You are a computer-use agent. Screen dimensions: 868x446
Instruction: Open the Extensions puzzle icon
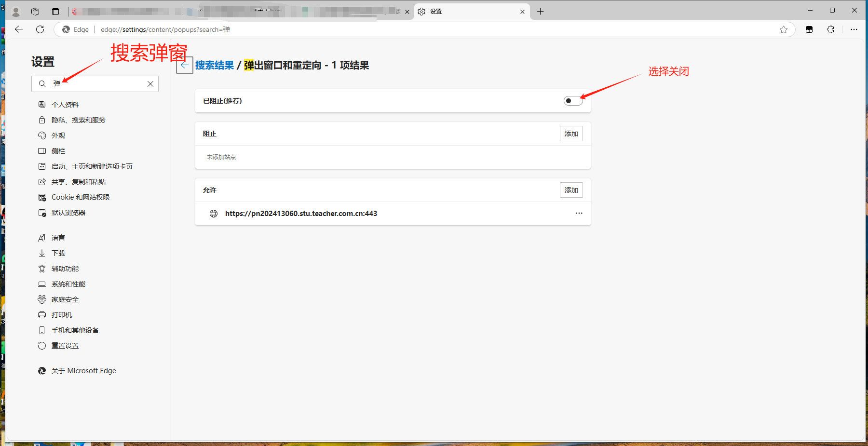pyautogui.click(x=830, y=29)
